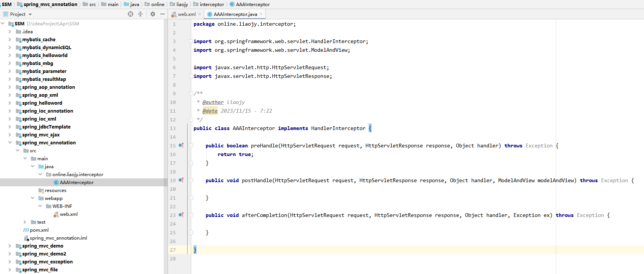Click line number 27 in gutter
The image size is (644, 274).
click(x=173, y=250)
